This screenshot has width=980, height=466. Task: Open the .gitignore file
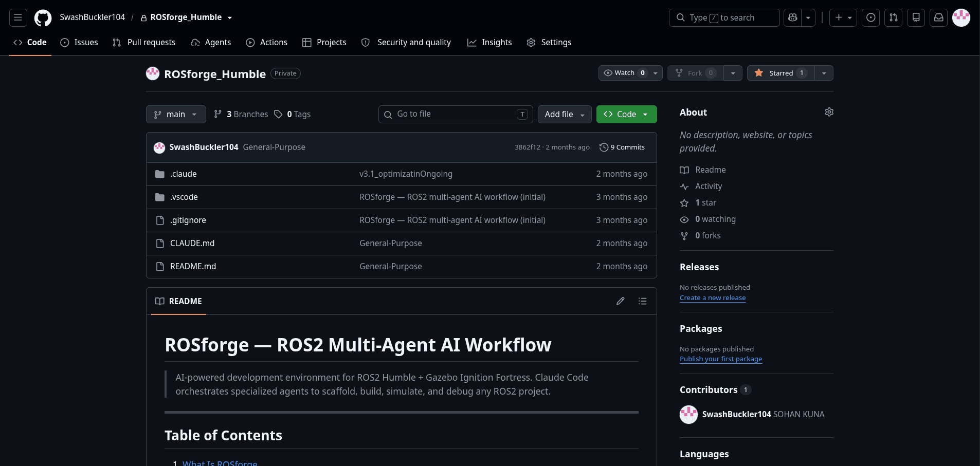click(188, 220)
